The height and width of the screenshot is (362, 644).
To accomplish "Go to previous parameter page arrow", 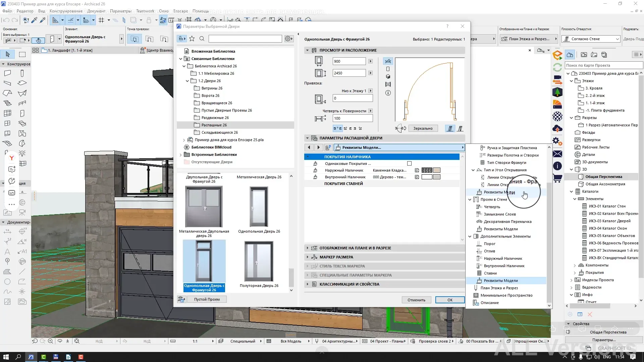I will pos(309,147).
